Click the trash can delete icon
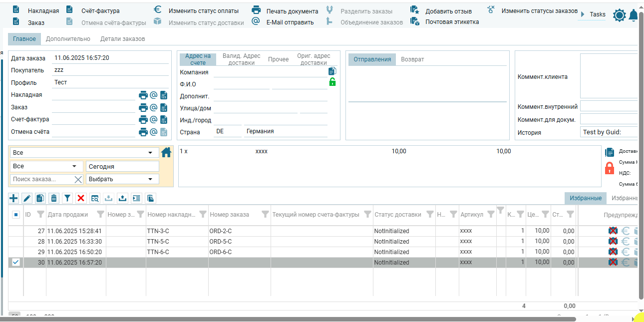 coord(54,198)
